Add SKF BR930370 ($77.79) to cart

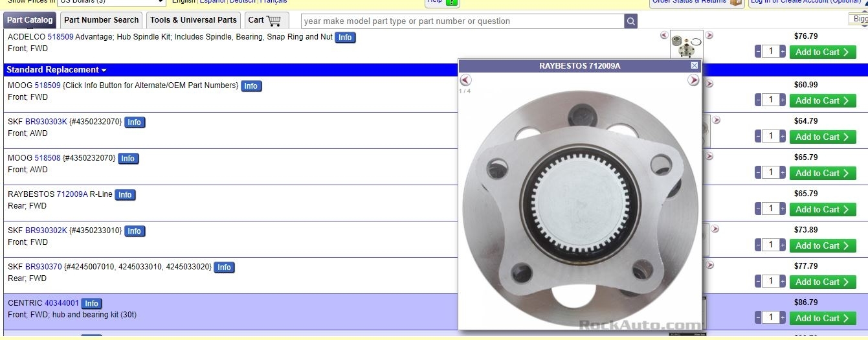click(x=823, y=282)
